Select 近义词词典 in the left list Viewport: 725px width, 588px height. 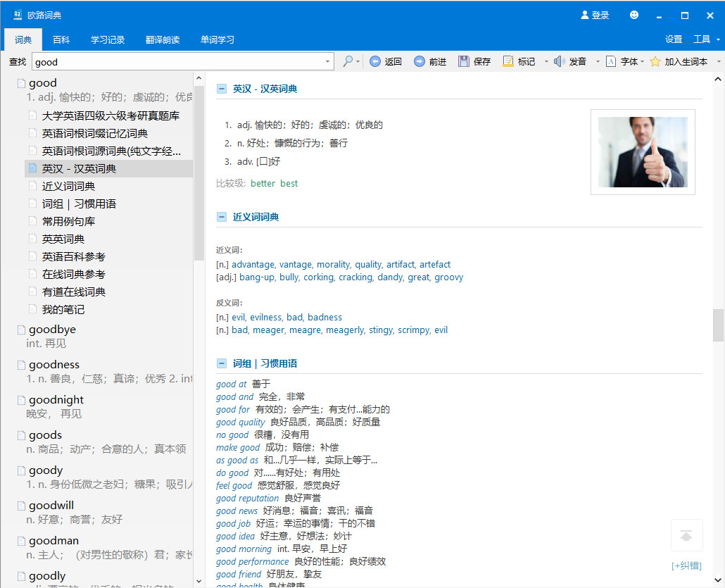[68, 186]
